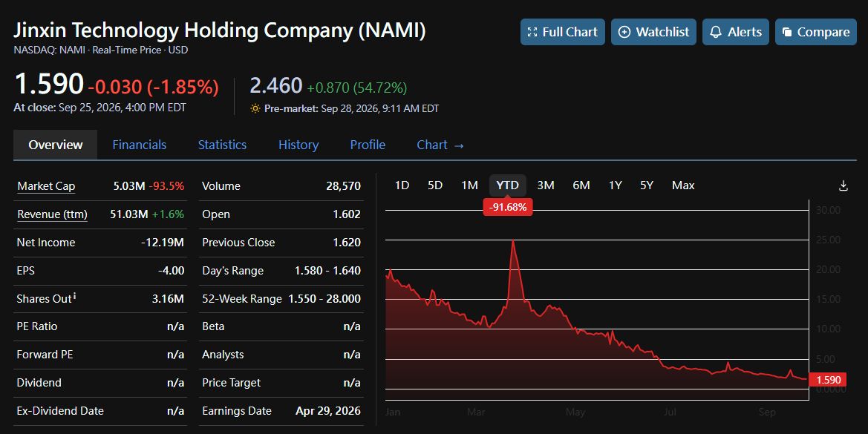The height and width of the screenshot is (434, 868).
Task: Click the +0.870 (54.72%) pre-market change
Action: click(x=357, y=88)
